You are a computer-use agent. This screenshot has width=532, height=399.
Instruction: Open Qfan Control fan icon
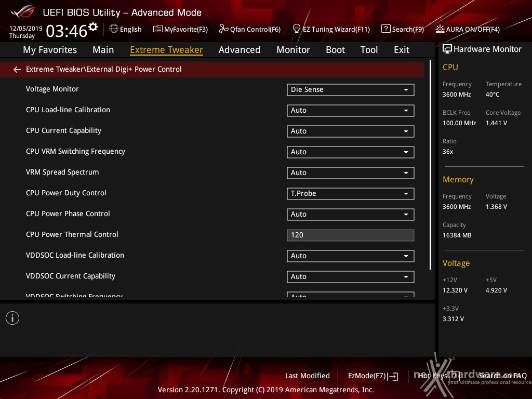pos(223,29)
